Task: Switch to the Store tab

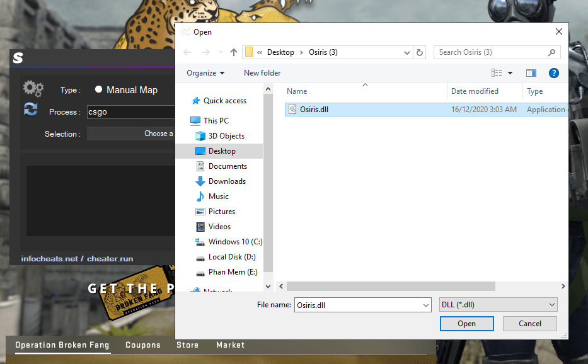Action: coord(188,345)
